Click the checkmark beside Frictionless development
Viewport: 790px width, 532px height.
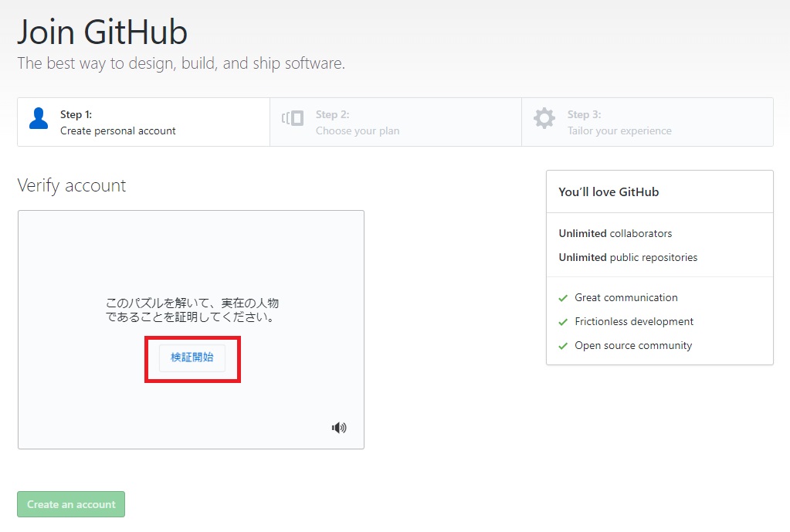(x=563, y=322)
